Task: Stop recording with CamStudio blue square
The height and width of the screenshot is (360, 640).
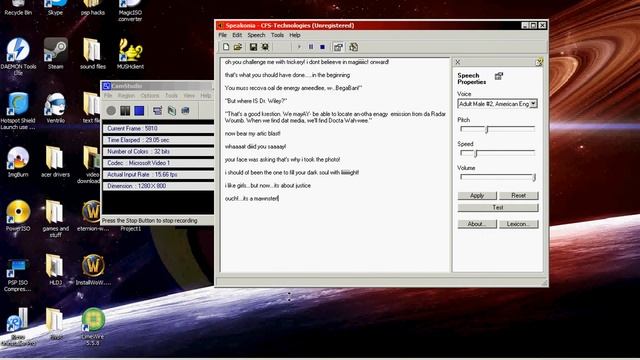Action: tap(139, 111)
